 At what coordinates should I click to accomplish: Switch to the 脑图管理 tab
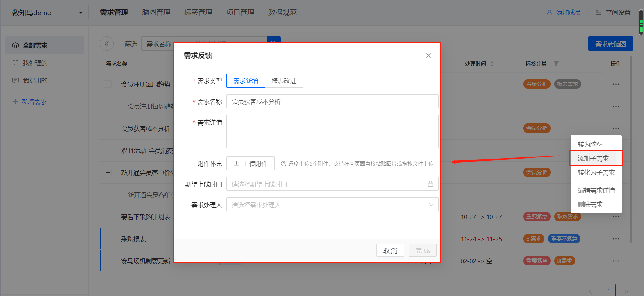pyautogui.click(x=156, y=13)
